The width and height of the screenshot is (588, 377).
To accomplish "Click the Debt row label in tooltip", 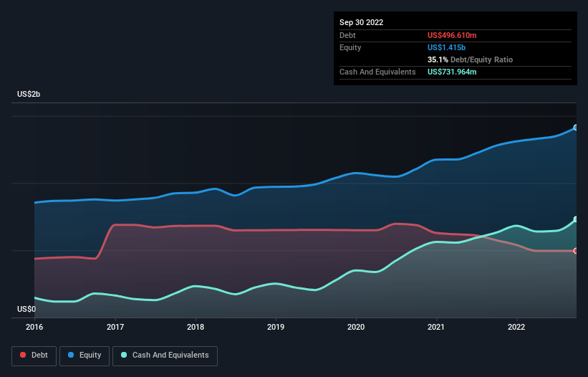I will (x=347, y=35).
